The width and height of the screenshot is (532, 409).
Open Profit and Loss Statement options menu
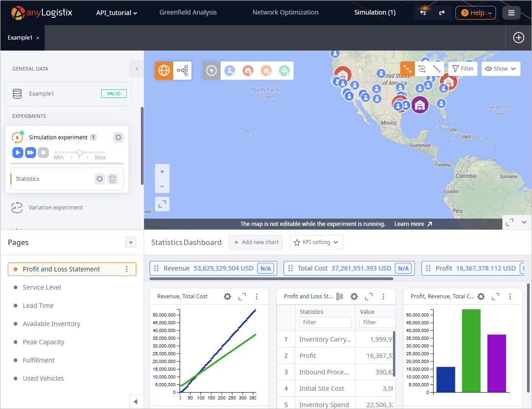127,269
